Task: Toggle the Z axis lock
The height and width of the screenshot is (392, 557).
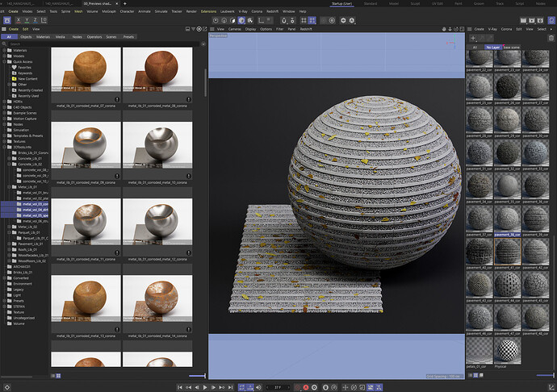Action: point(35,21)
